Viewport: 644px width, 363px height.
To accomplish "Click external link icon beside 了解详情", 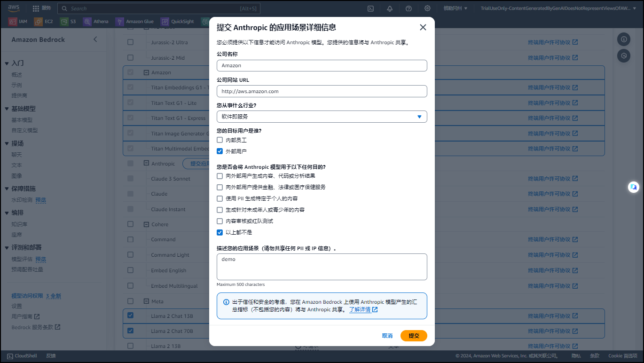I will point(375,310).
